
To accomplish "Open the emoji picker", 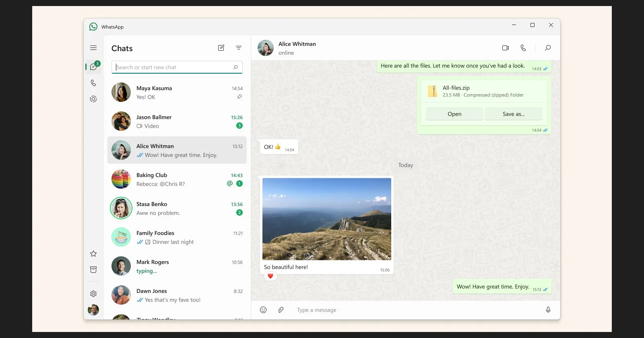I will pyautogui.click(x=263, y=310).
